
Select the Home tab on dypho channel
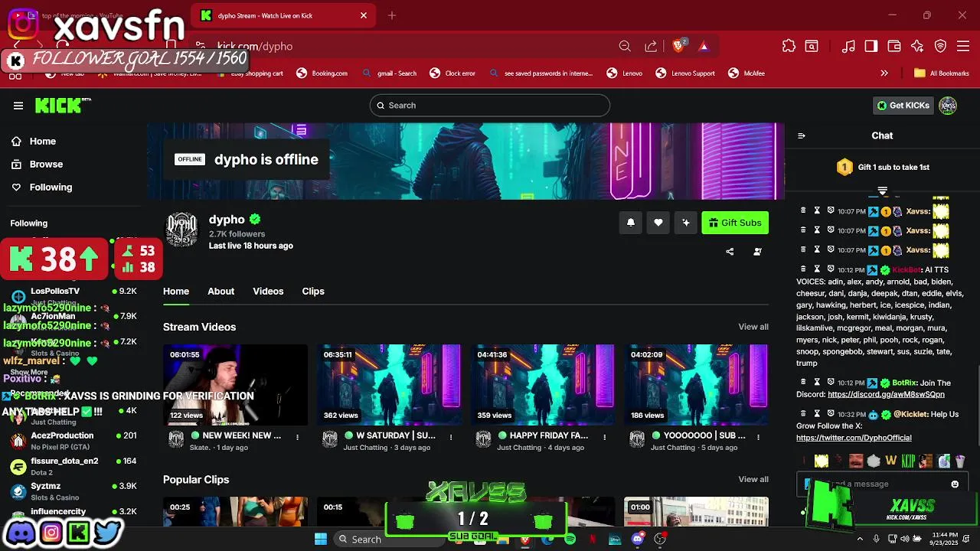[176, 292]
